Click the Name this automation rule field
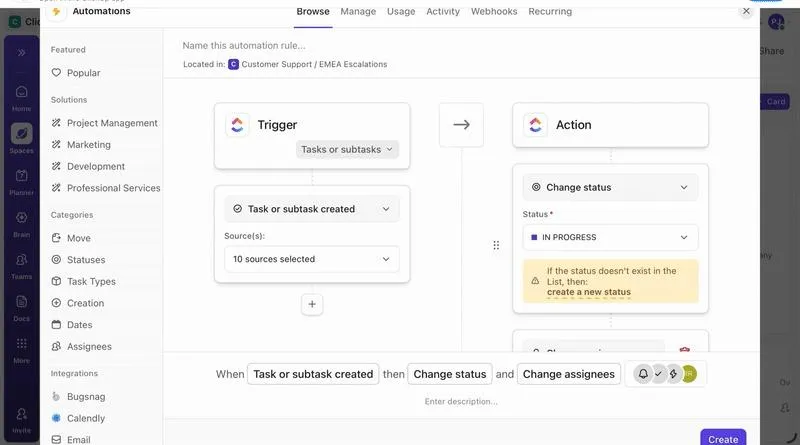This screenshot has width=800, height=445. (x=244, y=45)
